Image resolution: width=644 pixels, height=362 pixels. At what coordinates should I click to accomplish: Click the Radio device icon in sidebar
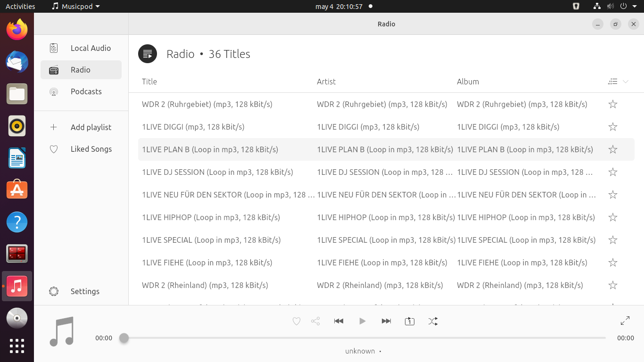[54, 70]
